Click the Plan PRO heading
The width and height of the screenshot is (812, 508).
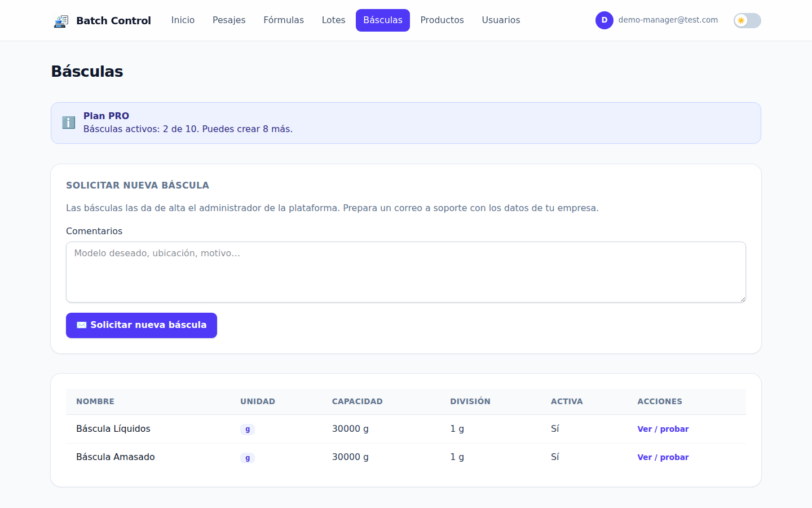[x=106, y=116]
